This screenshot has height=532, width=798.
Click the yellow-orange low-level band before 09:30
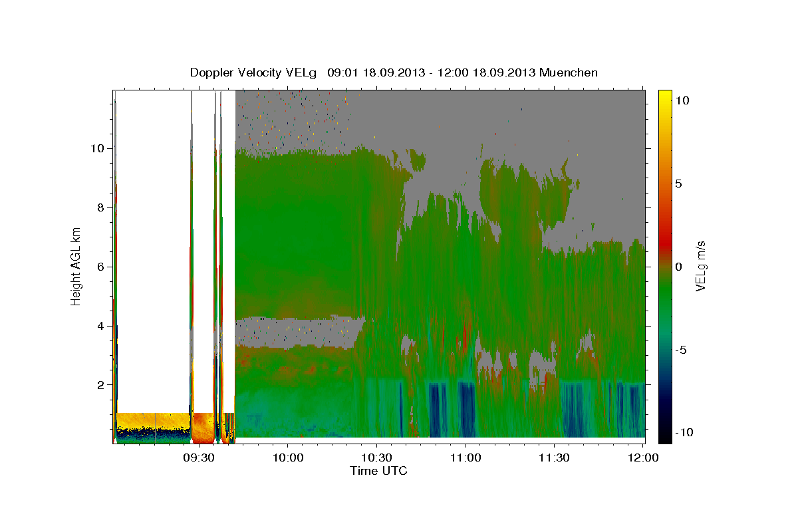tap(153, 420)
